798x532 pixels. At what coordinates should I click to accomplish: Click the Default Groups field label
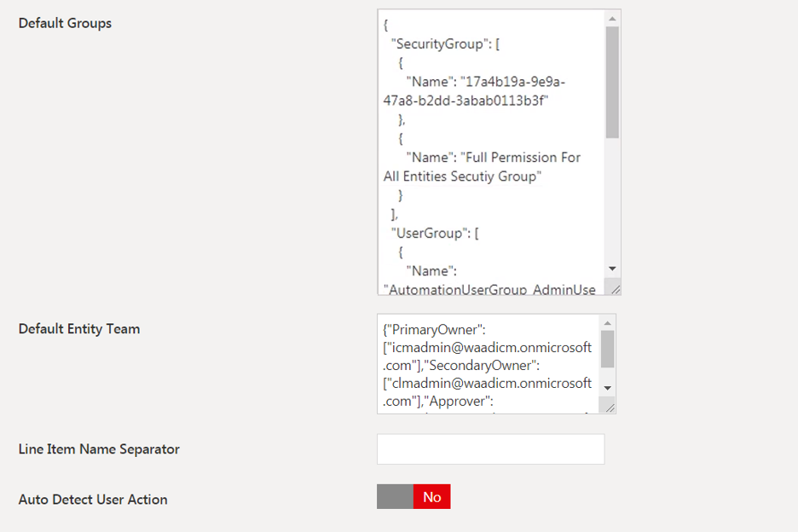tap(65, 23)
